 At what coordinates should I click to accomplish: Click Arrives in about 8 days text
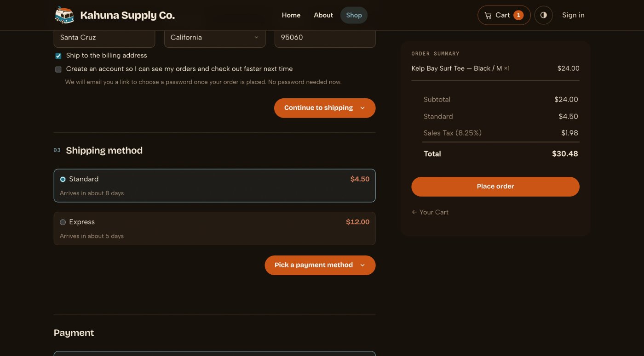coord(92,193)
